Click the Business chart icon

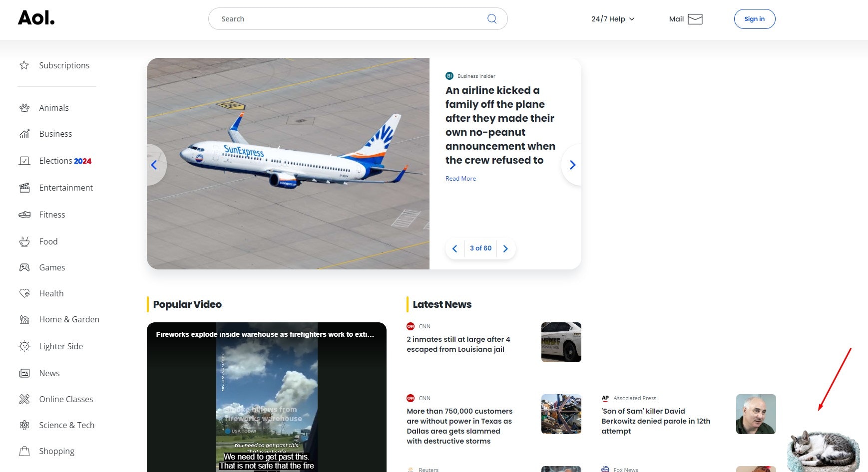point(24,134)
